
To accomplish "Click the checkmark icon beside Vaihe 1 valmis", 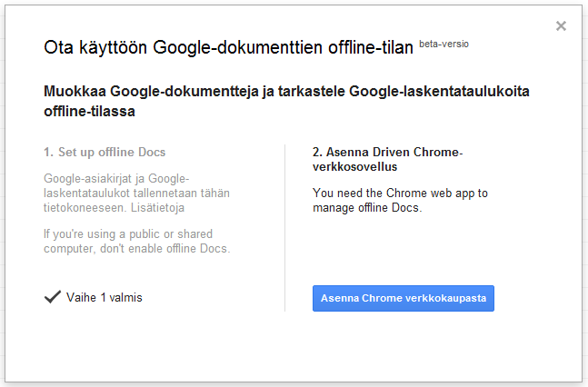I will [x=52, y=297].
